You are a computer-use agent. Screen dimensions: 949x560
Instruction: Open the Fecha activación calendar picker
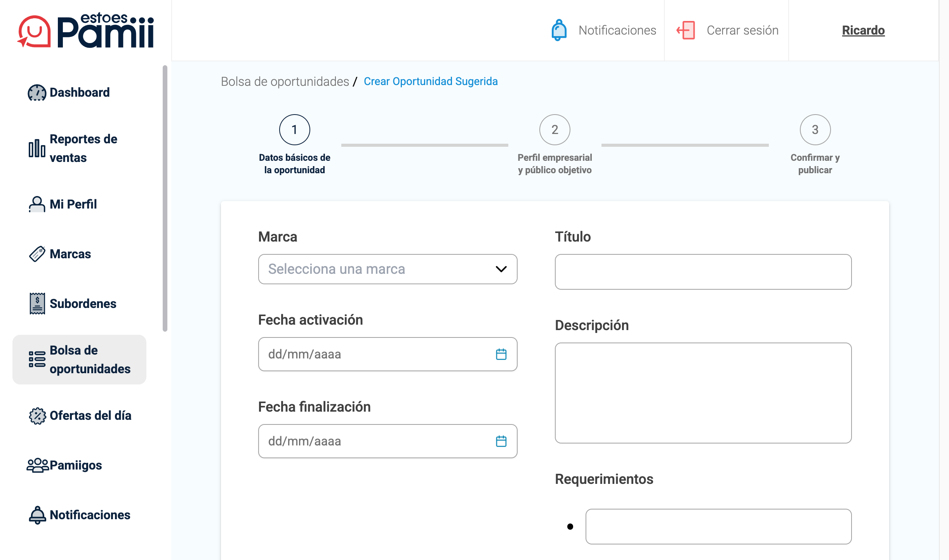pyautogui.click(x=501, y=354)
